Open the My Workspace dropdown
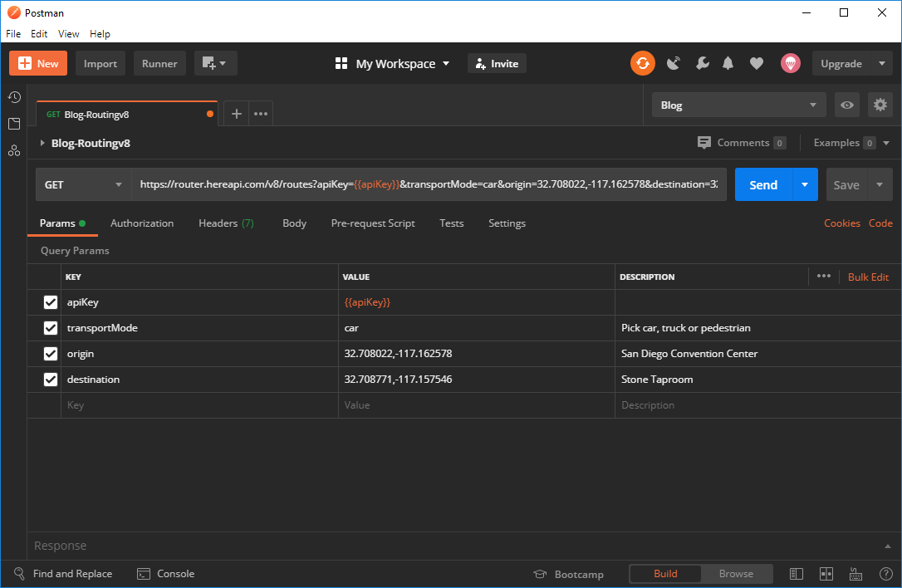The height and width of the screenshot is (588, 902). click(392, 63)
